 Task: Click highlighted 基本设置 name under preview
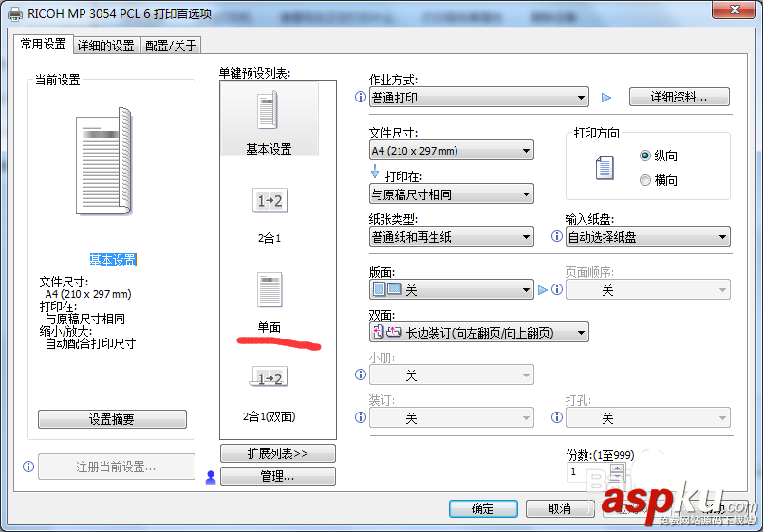(x=113, y=259)
